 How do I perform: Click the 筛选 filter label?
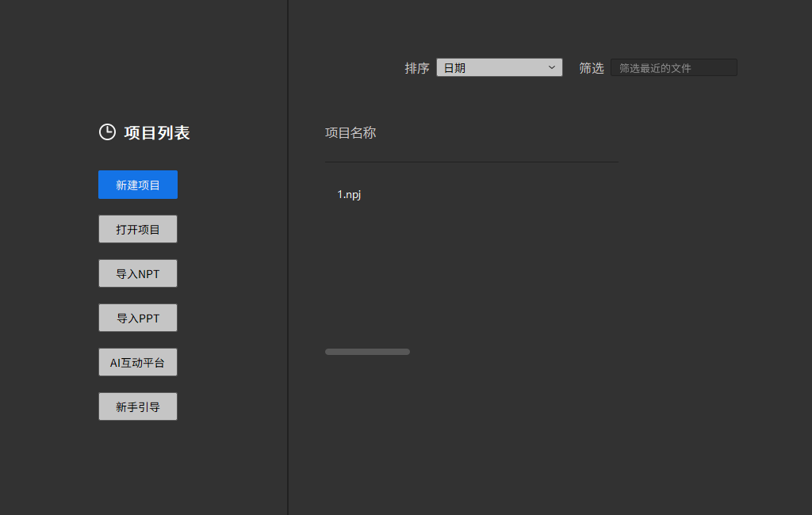point(592,67)
